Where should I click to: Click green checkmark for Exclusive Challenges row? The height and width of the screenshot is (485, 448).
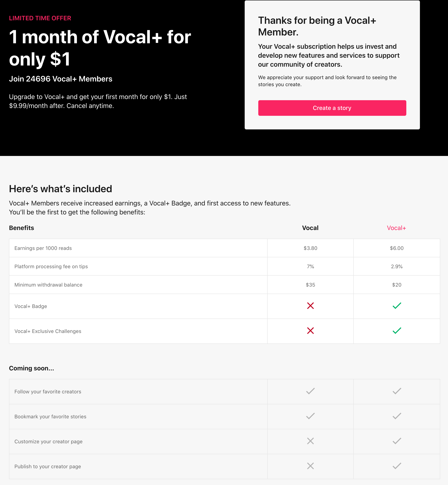pyautogui.click(x=397, y=331)
